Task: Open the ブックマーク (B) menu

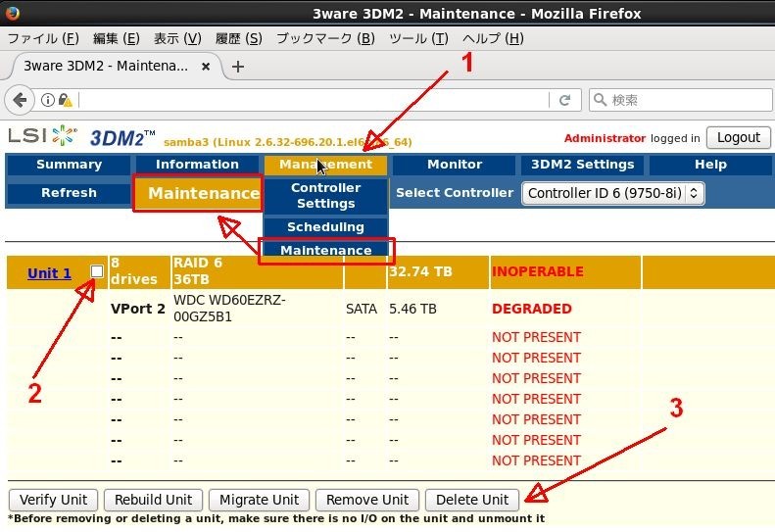Action: point(325,38)
